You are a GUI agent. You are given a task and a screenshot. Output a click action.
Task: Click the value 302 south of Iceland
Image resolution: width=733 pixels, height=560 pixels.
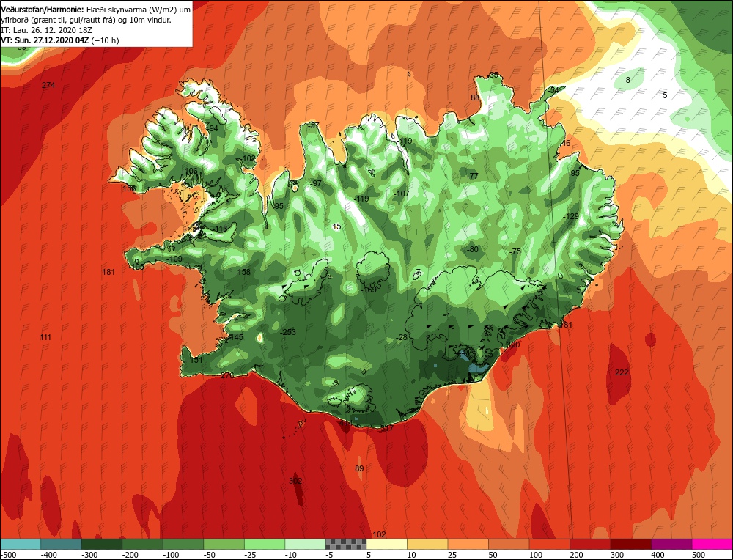click(295, 481)
